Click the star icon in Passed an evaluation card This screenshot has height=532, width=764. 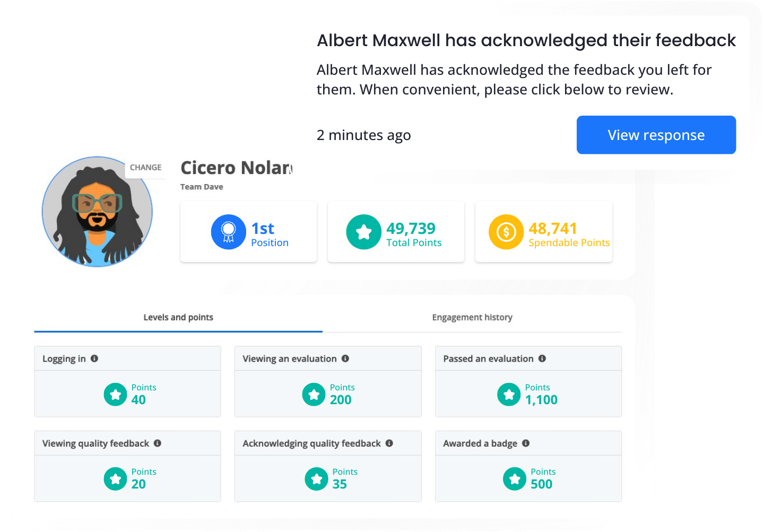[509, 394]
